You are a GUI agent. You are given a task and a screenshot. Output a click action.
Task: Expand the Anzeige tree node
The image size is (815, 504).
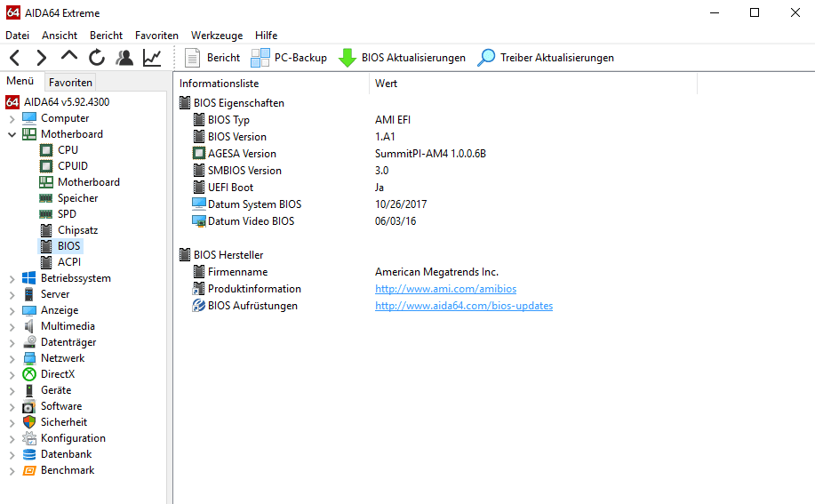[12, 311]
